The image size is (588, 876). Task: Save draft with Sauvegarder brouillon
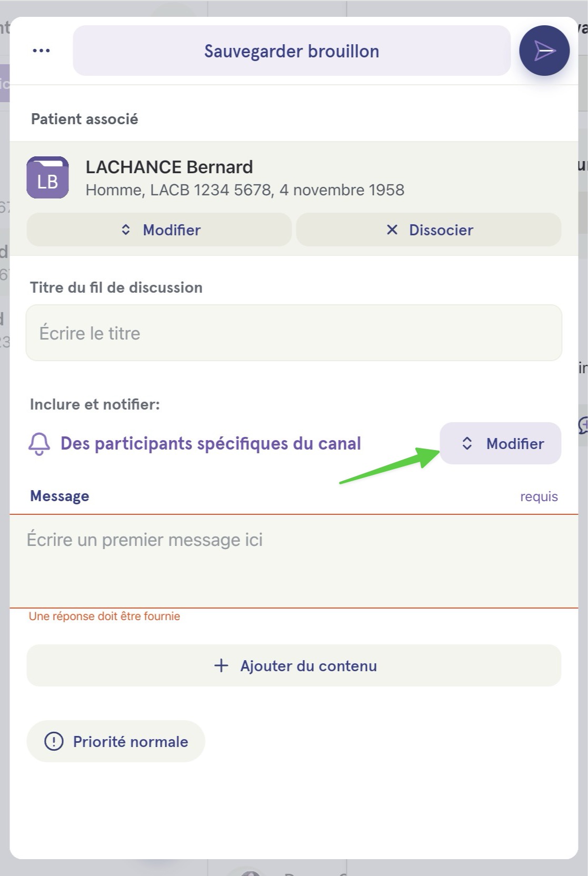pyautogui.click(x=292, y=51)
